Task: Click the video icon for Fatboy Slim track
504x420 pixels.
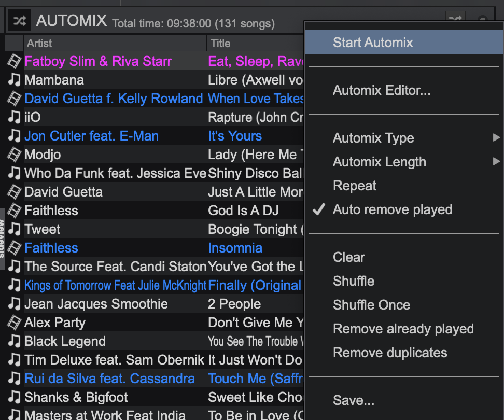Action: 13,62
